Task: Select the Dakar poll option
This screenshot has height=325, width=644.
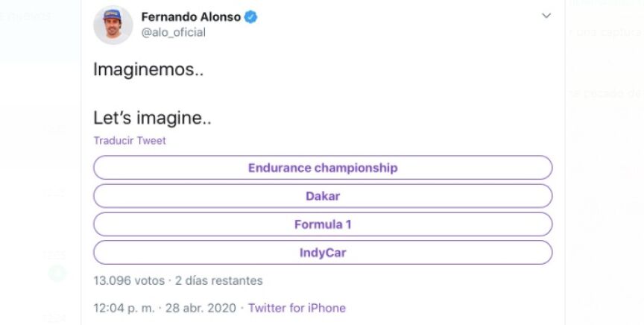Action: 322,196
